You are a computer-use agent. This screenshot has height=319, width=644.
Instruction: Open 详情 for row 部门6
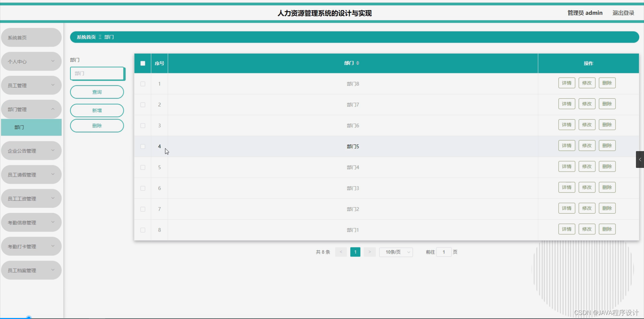pyautogui.click(x=567, y=125)
